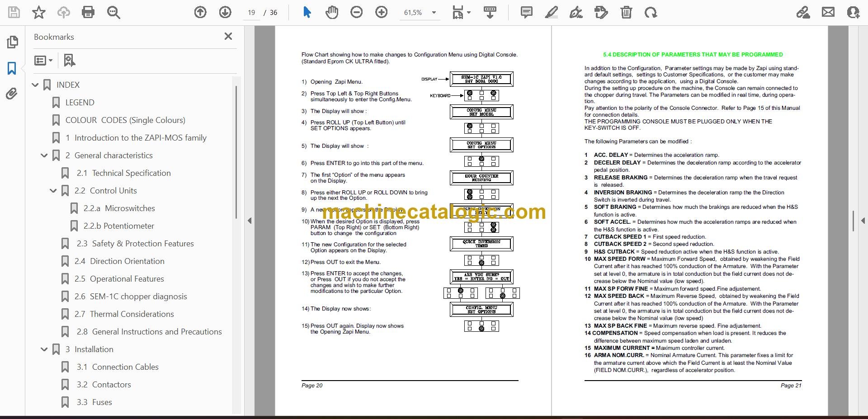The image size is (868, 419).
Task: Go to the next page
Action: pyautogui.click(x=225, y=12)
